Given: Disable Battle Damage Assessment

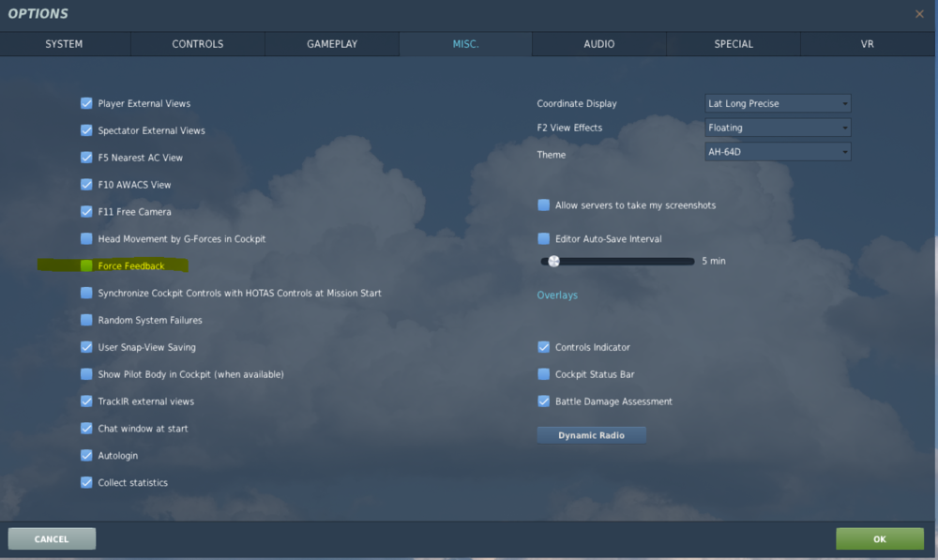Looking at the screenshot, I should [x=543, y=401].
